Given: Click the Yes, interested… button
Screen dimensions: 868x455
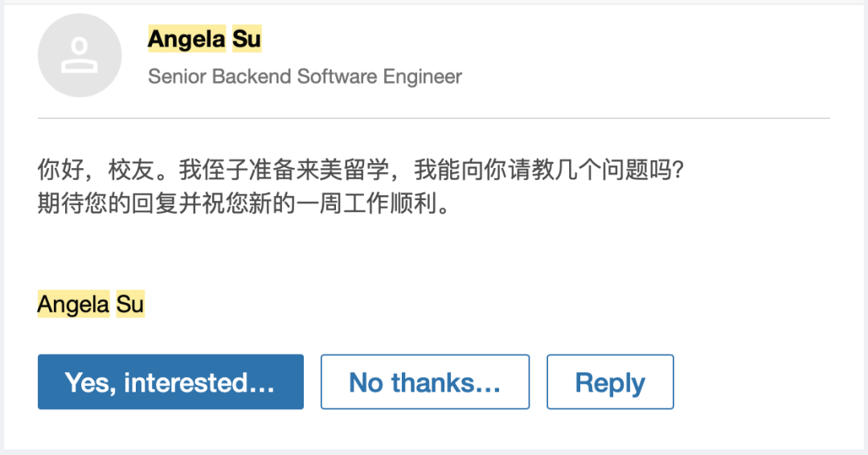Looking at the screenshot, I should click(170, 382).
